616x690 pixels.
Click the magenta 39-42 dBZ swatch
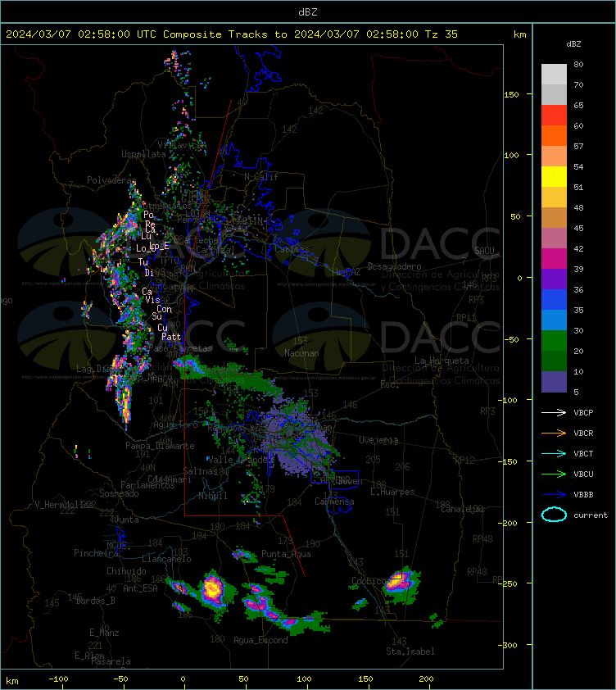point(554,259)
